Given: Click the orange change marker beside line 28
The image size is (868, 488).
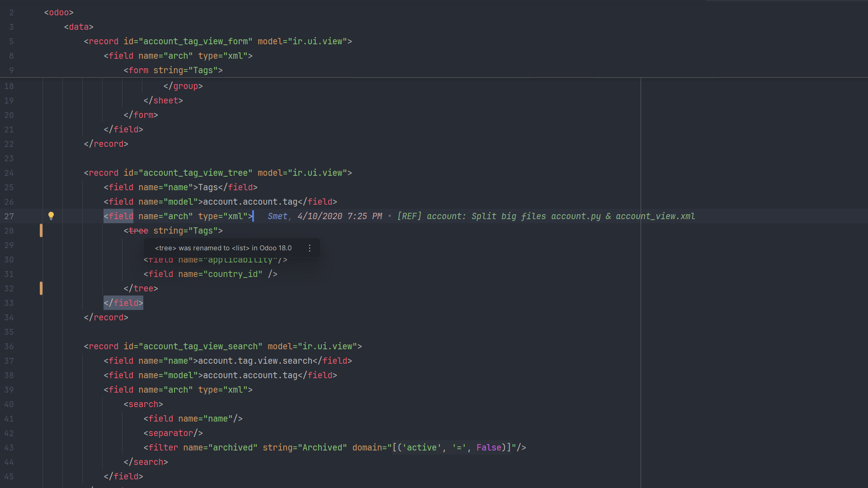Looking at the screenshot, I should 41,230.
